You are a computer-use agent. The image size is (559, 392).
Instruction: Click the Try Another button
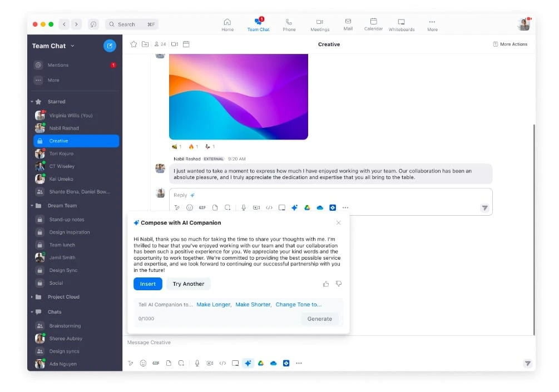tap(188, 284)
